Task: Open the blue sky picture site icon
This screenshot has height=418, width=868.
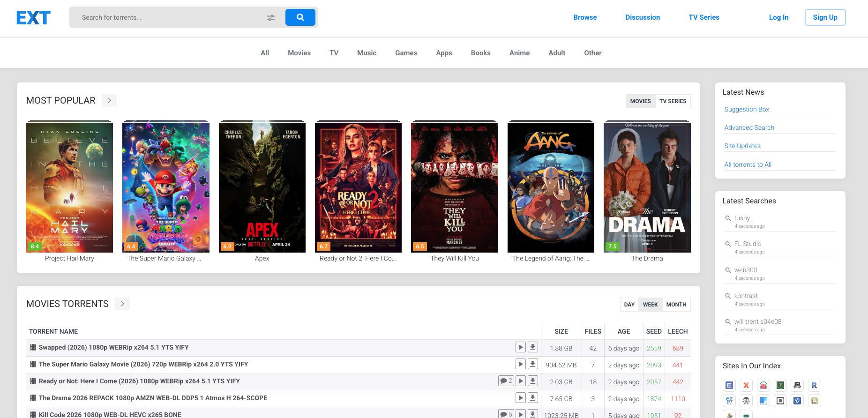Action: (763, 401)
